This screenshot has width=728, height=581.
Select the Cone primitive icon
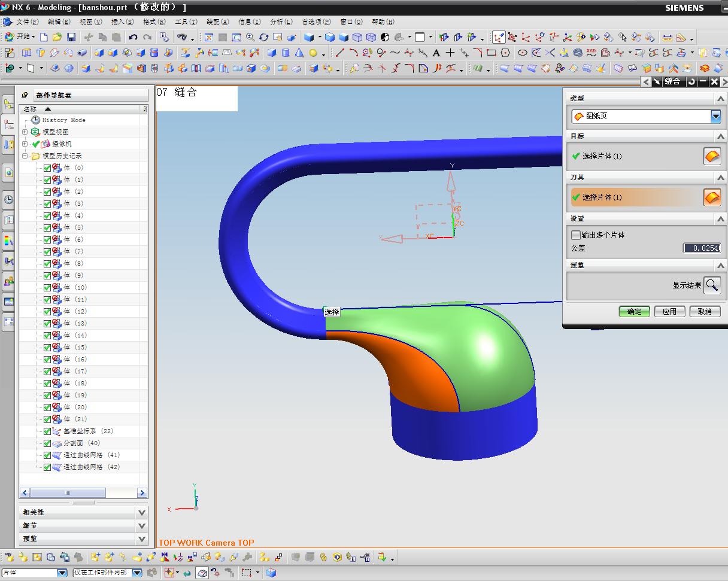coord(299,53)
